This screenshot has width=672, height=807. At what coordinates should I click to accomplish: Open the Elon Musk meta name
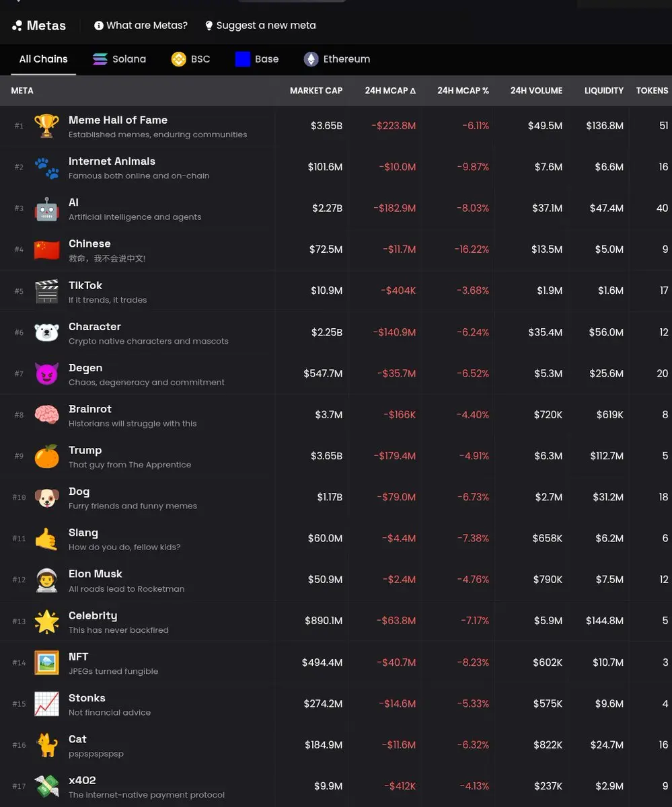click(96, 574)
